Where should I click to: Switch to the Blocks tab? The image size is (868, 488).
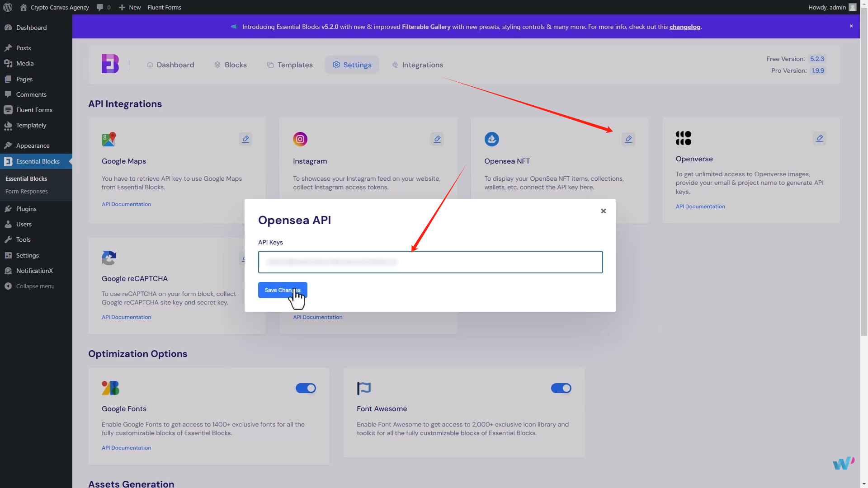pyautogui.click(x=231, y=65)
